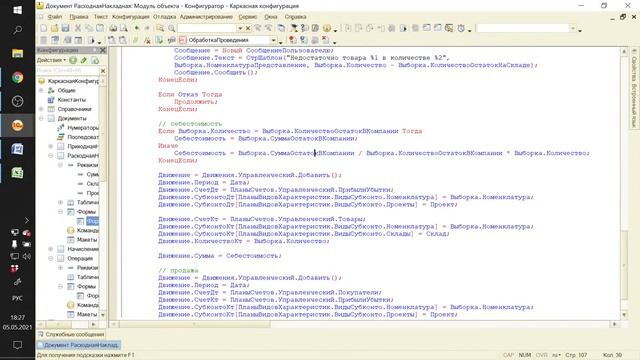This screenshot has width=640, height=360.
Task: Click the clock icon on the top toolbar
Action: tap(461, 28)
